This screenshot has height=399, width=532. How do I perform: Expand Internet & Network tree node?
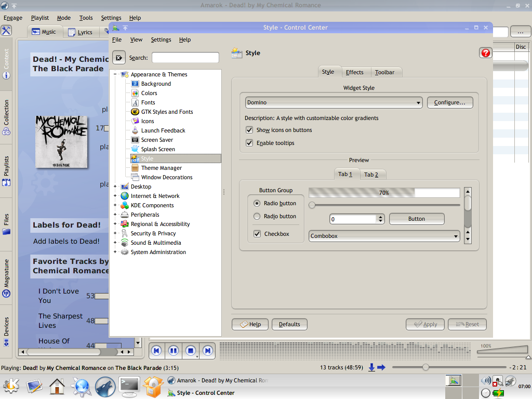pos(115,196)
